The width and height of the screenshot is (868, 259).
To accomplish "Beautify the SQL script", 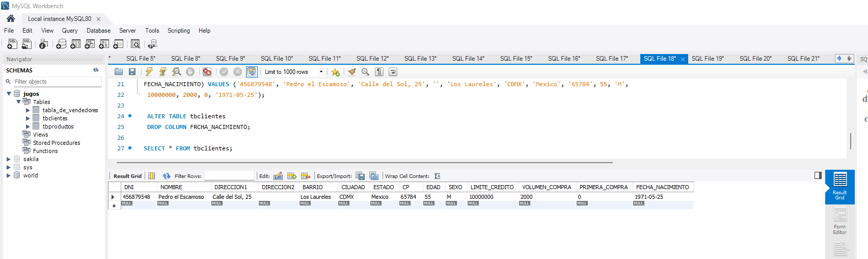I will 351,72.
